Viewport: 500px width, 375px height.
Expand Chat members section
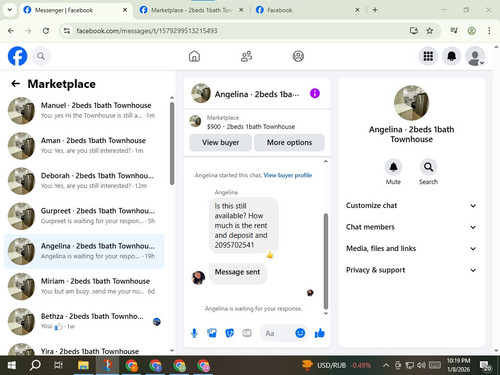coord(411,227)
